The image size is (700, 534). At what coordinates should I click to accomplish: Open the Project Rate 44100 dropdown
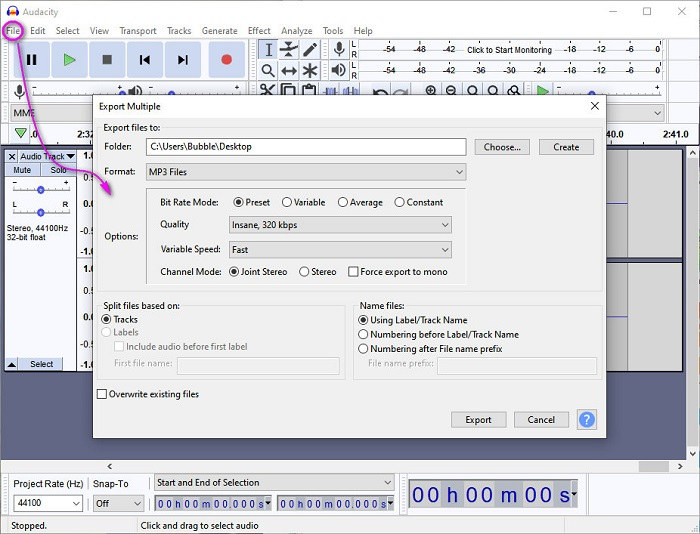point(48,503)
